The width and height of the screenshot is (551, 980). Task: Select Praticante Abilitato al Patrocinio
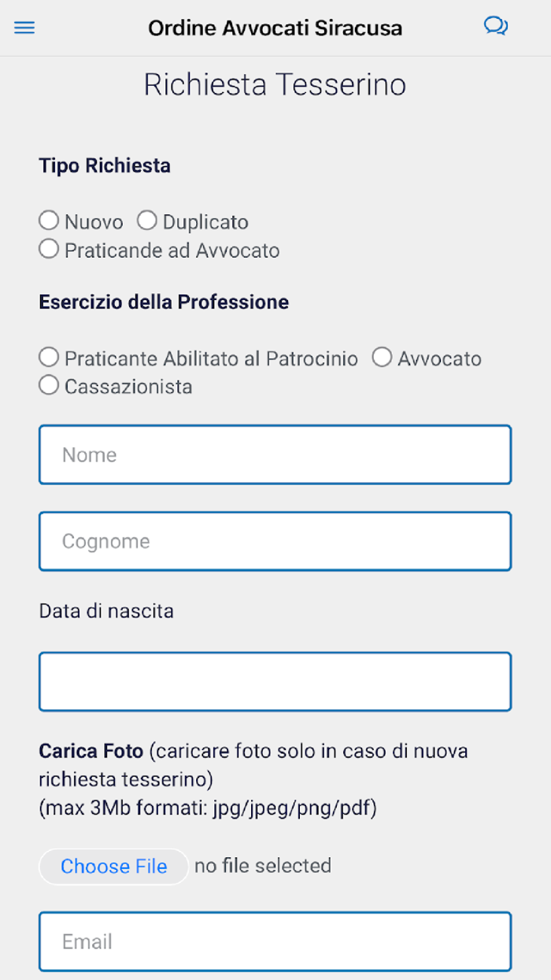coord(48,357)
